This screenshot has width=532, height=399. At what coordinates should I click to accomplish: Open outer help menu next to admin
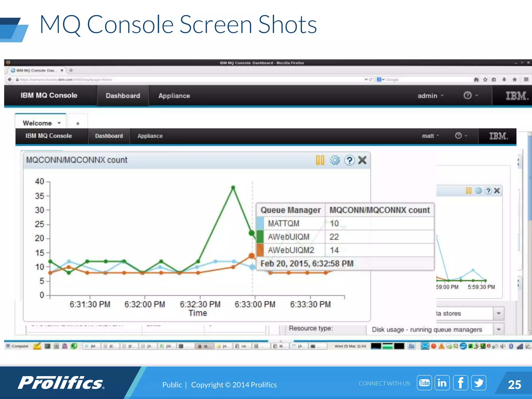471,96
